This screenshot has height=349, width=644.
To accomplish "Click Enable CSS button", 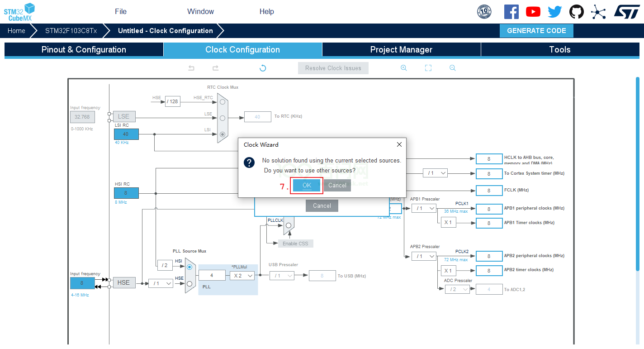I will click(296, 244).
